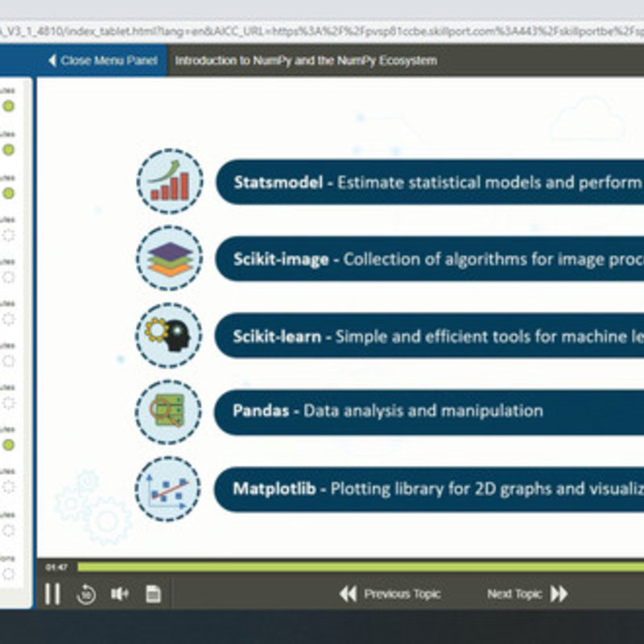Select the Pandas data analysis banner
The image size is (644, 644).
tap(429, 412)
